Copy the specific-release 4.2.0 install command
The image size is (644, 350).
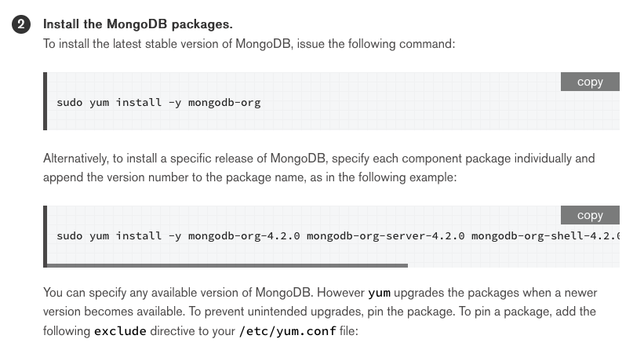click(590, 215)
